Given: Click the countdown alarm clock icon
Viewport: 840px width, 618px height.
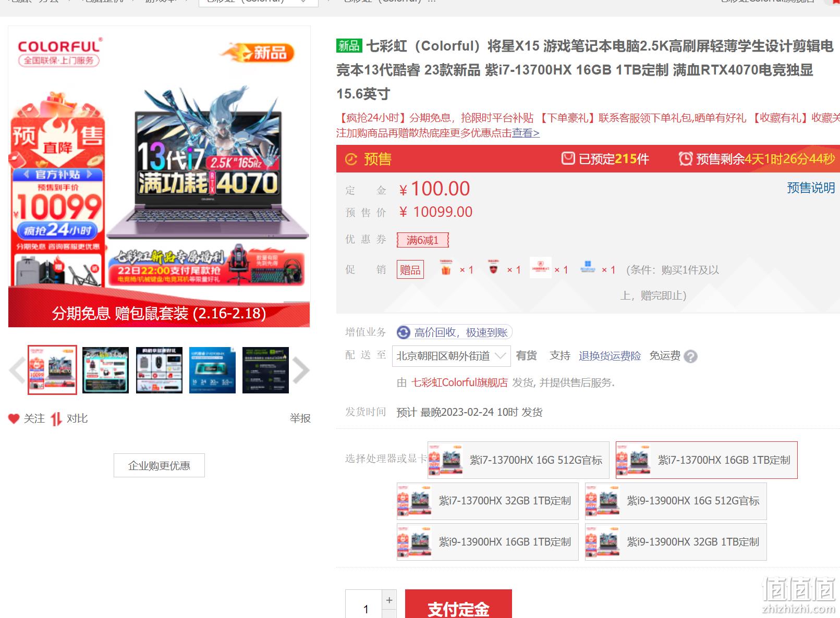Looking at the screenshot, I should click(686, 158).
